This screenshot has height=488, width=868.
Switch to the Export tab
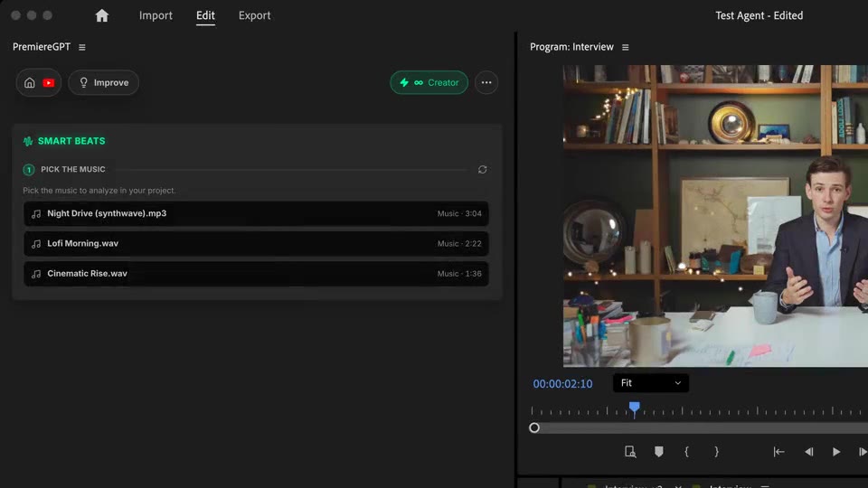(255, 15)
